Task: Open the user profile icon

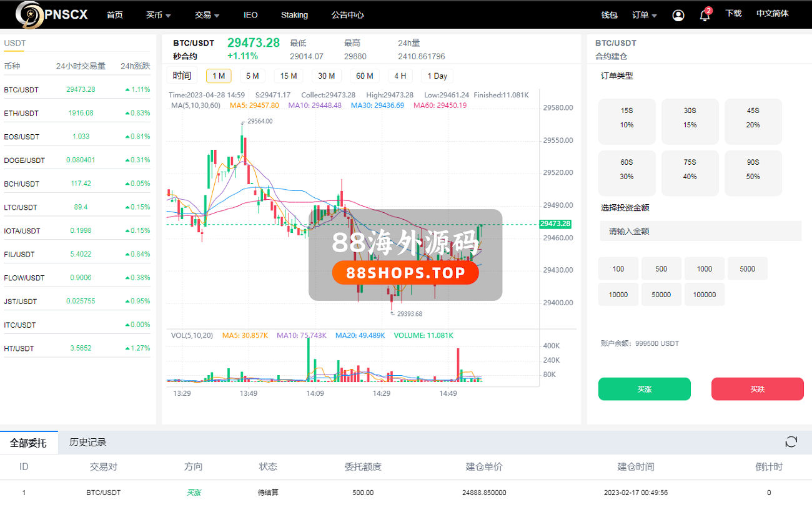Action: tap(678, 15)
